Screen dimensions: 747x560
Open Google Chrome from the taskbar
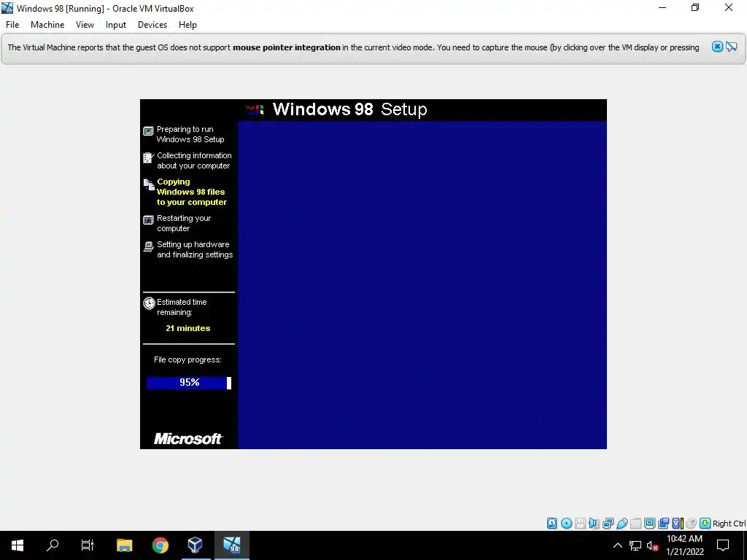coord(160,545)
